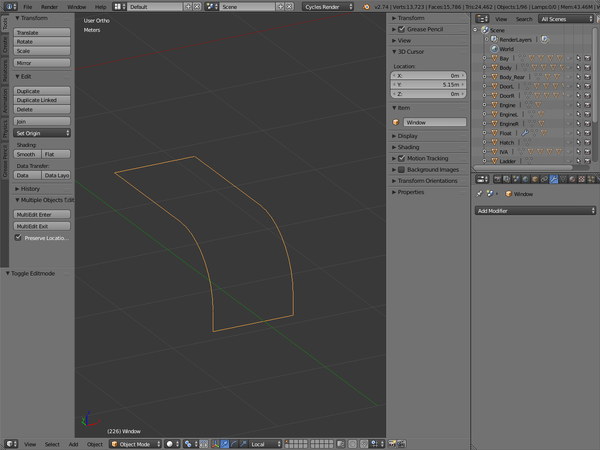Open the Render menu
600x450 pixels.
49,6
